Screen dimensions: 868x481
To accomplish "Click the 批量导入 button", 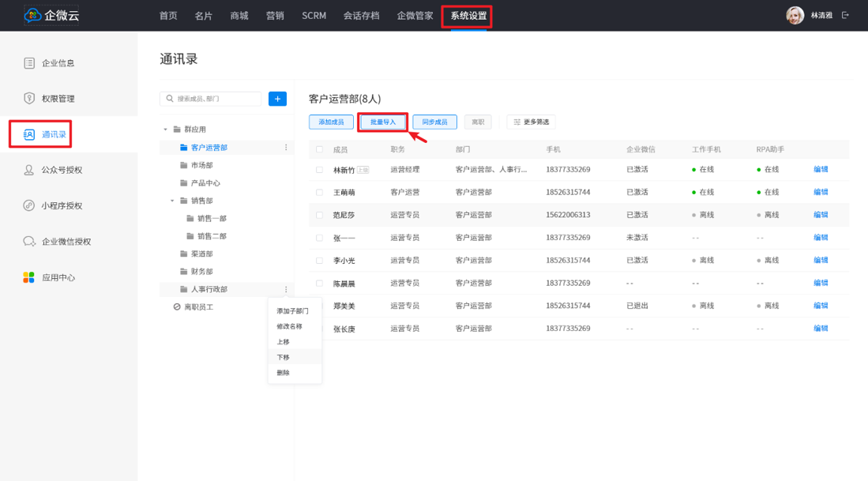I will coord(383,122).
